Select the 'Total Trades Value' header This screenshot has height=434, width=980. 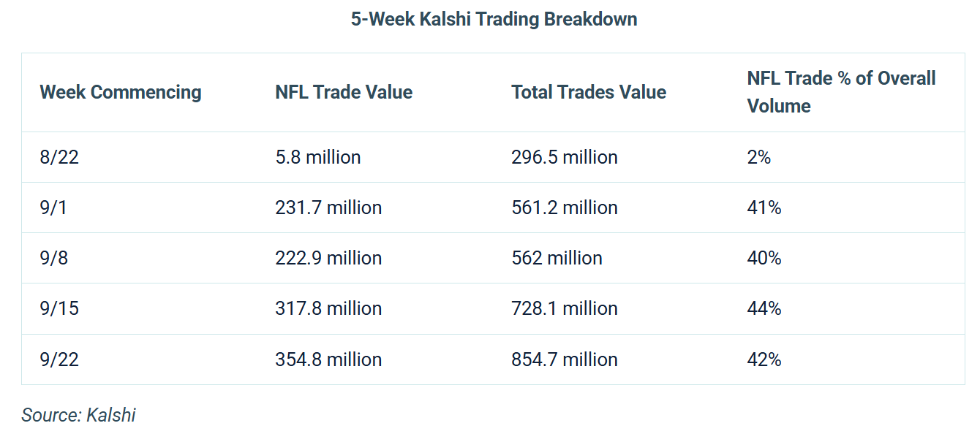pos(589,92)
